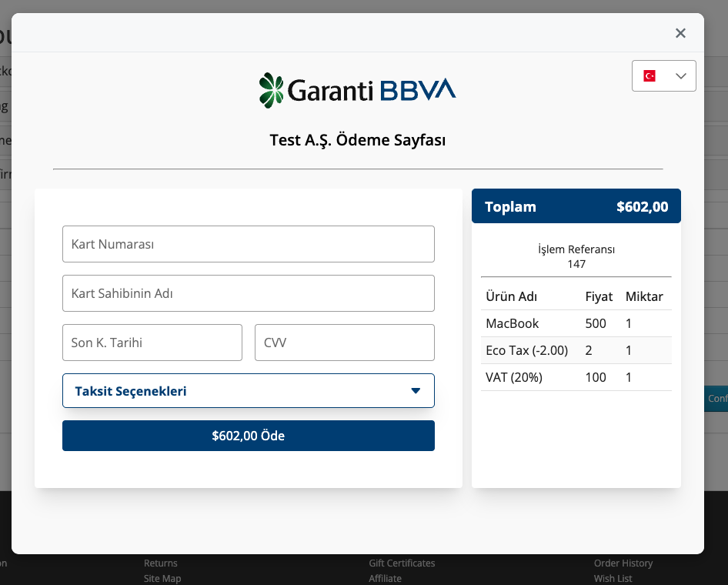Viewport: 728px width, 585px height.
Task: Click the Toplam total header bar
Action: click(576, 206)
